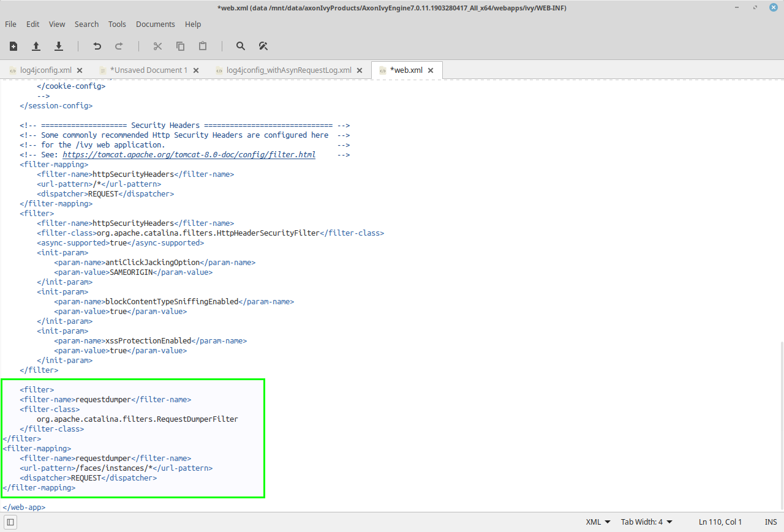The height and width of the screenshot is (532, 784).
Task: Copy selection with the copy icon
Action: pos(180,46)
